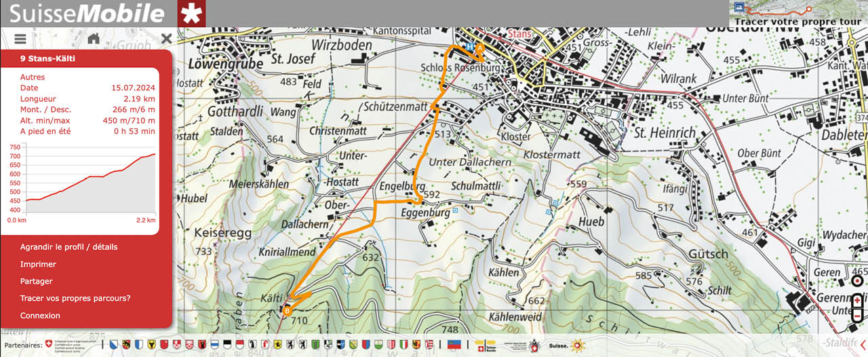Click the bus stop icon near Stans
The width and height of the screenshot is (868, 357).
point(469,46)
